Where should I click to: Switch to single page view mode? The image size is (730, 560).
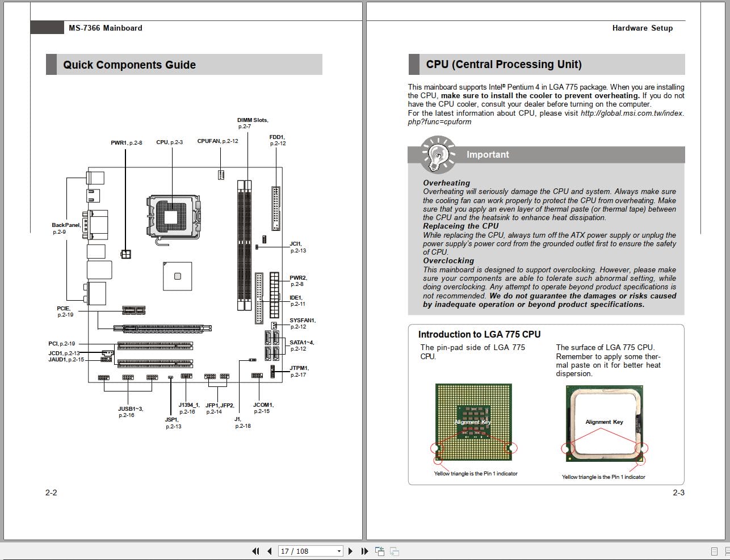(715, 551)
